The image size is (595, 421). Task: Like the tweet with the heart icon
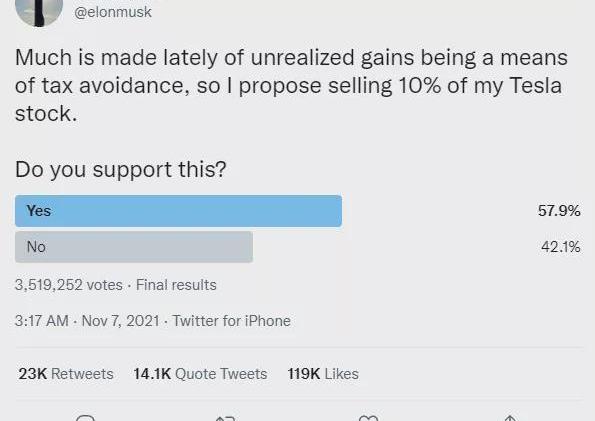click(368, 418)
